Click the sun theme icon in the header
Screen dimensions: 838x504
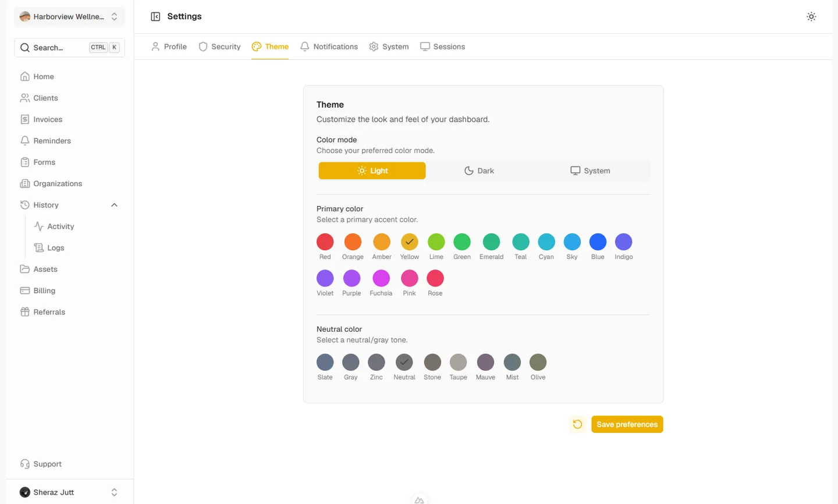811,17
